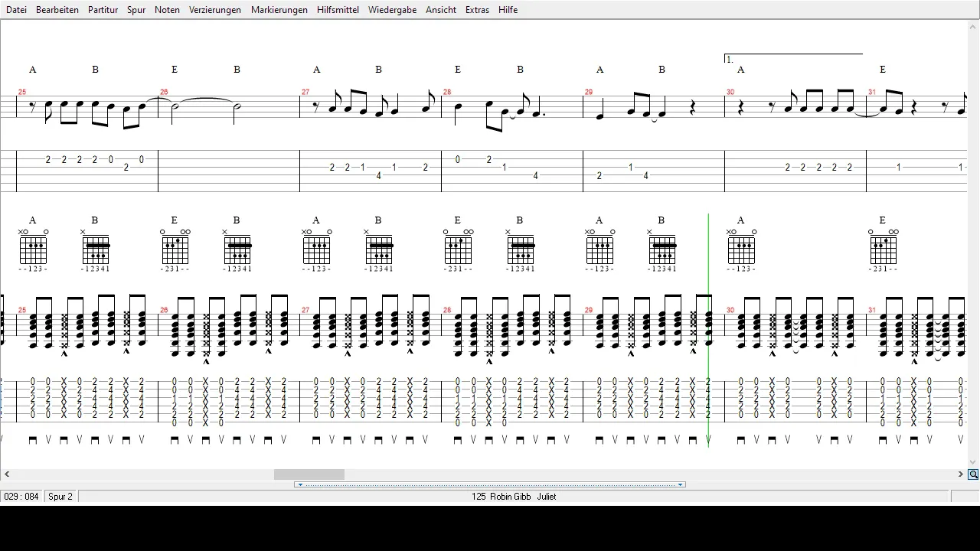This screenshot has width=980, height=551.
Task: Click the vertical scrollbar down arrow
Action: 973,462
